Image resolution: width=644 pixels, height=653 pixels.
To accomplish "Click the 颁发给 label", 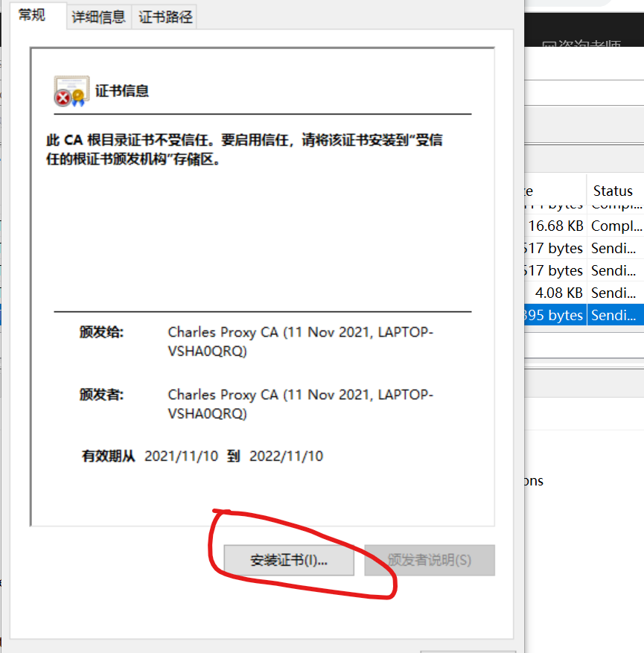I will point(101,332).
